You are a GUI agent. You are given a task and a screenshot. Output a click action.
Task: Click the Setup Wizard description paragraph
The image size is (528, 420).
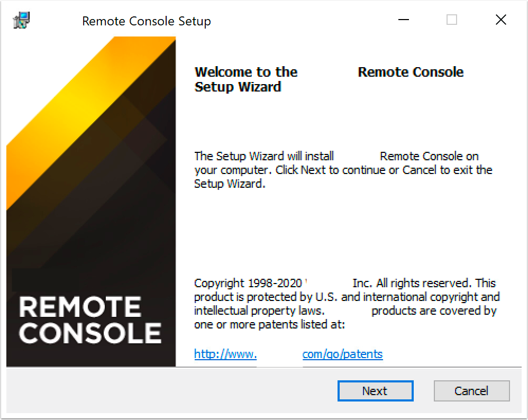pos(343,170)
